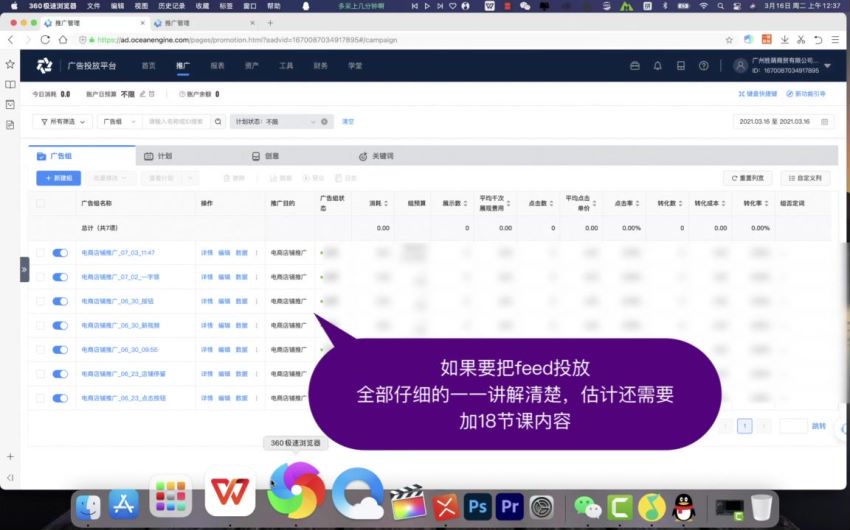Click the briefcase icon in top navigation

coord(634,66)
